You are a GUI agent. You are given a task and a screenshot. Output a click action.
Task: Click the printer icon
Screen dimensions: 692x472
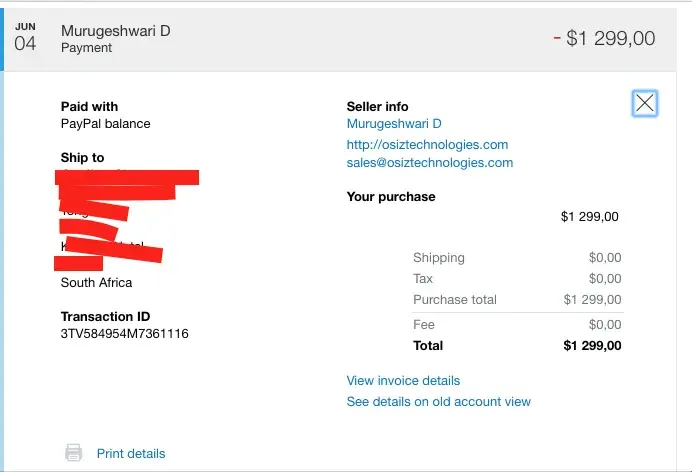click(x=73, y=453)
